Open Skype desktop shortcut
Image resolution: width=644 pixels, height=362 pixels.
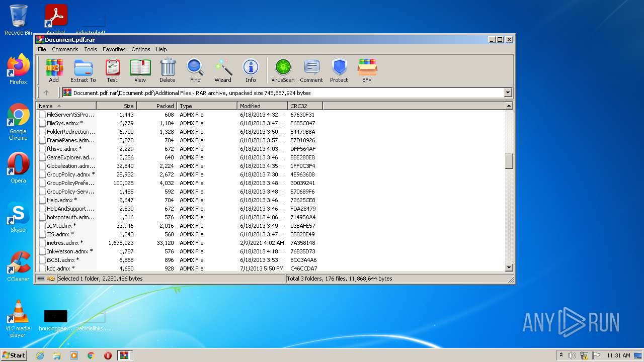(x=18, y=217)
